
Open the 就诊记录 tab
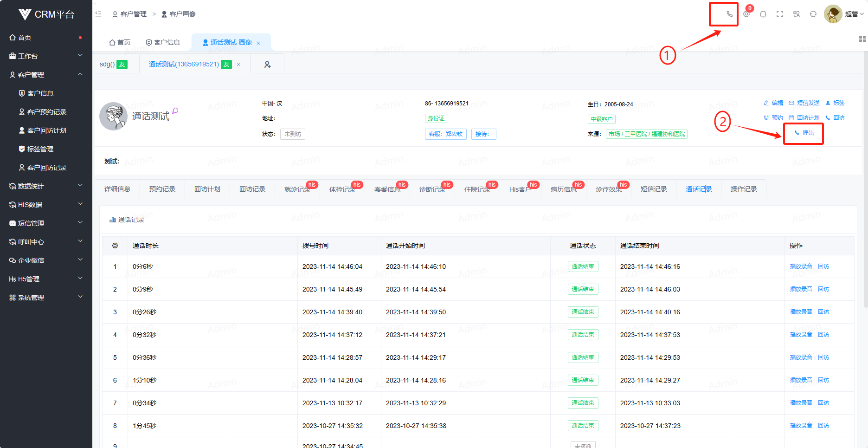tap(297, 189)
